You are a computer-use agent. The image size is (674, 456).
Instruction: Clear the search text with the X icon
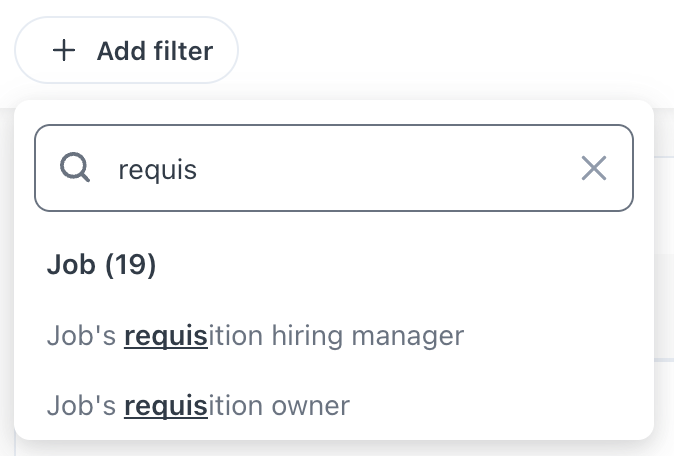point(594,168)
